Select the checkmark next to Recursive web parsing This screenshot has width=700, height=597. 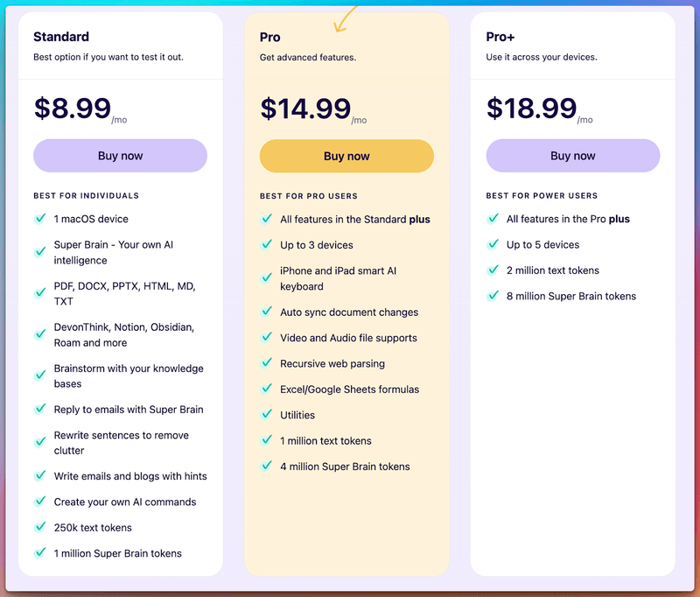pos(266,363)
